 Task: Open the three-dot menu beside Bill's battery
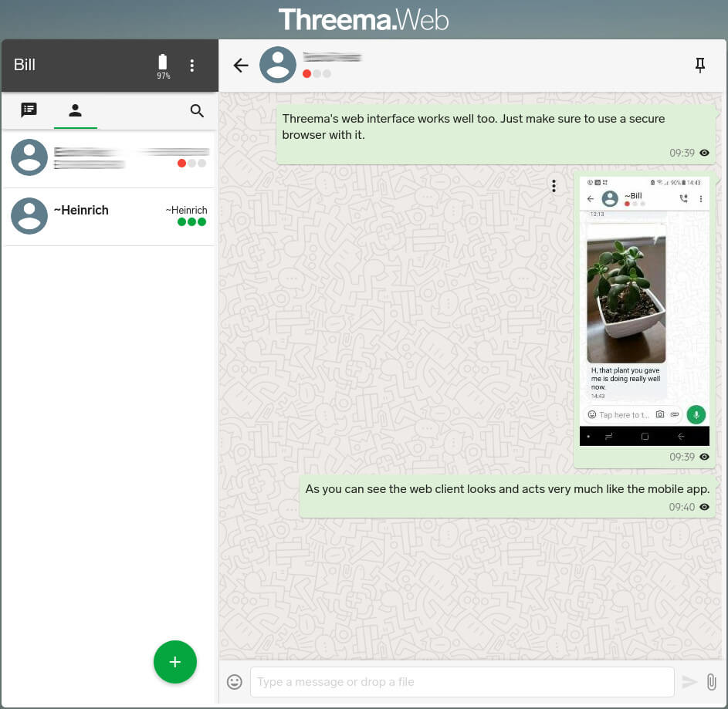(x=191, y=66)
